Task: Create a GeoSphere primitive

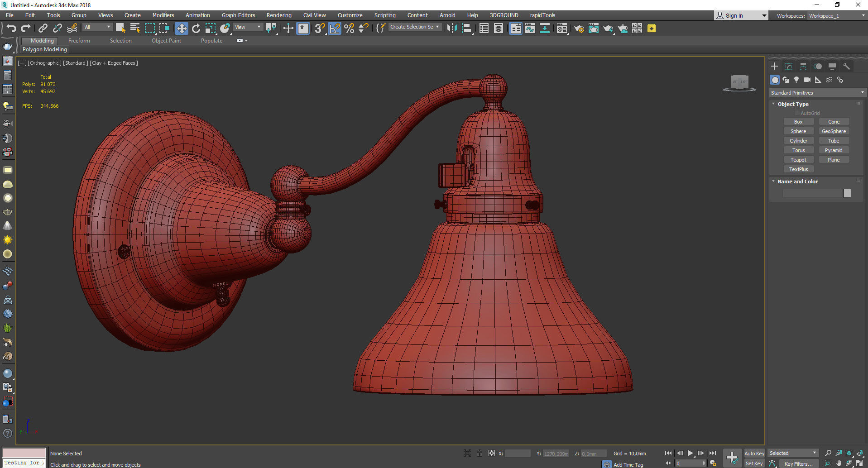Action: [834, 131]
